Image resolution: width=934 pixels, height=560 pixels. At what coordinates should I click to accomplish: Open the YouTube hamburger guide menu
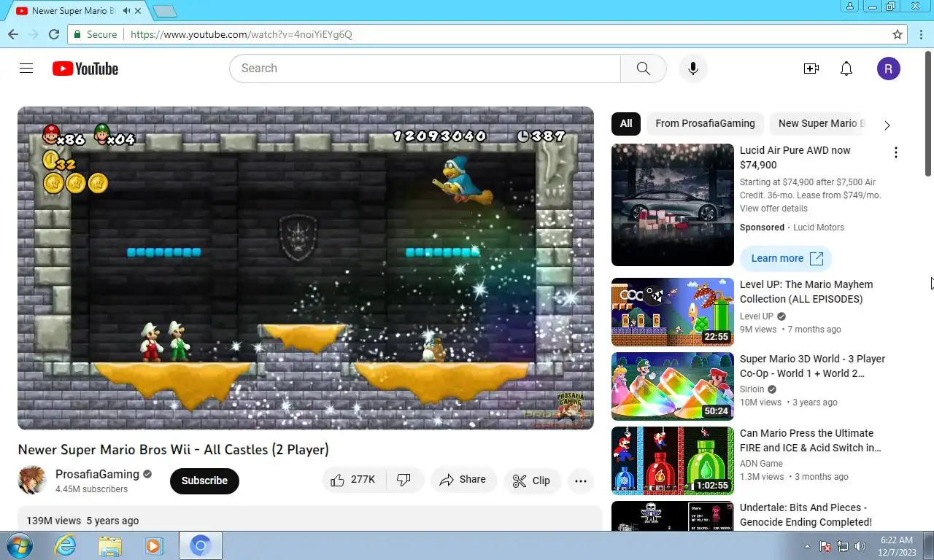(x=26, y=69)
